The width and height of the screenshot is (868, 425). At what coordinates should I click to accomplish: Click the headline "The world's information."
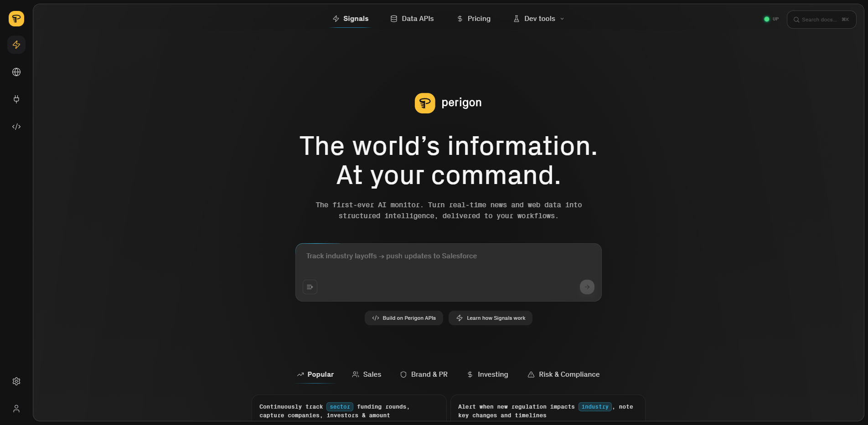[x=449, y=146]
